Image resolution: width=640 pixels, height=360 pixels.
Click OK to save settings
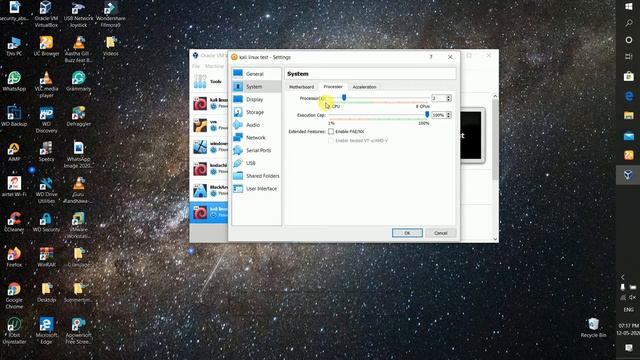tap(407, 233)
